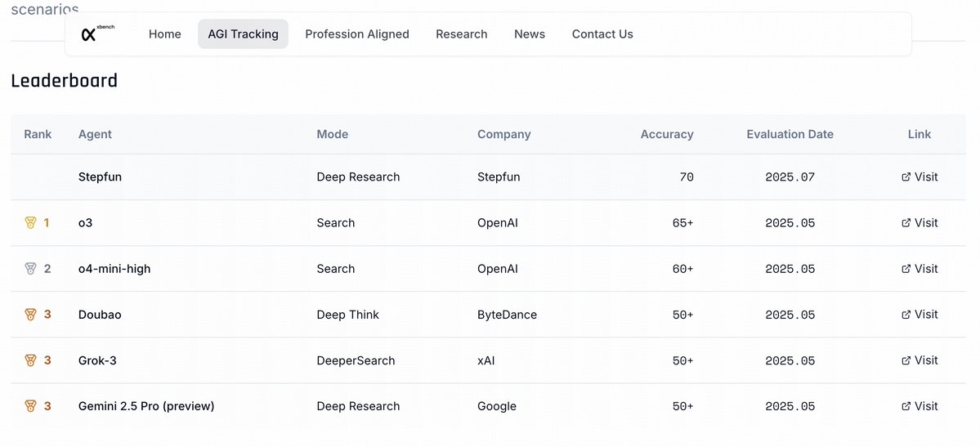Screen dimensions: 980x447
Task: Click bronze medal icon in Grok-3 row
Action: [30, 360]
